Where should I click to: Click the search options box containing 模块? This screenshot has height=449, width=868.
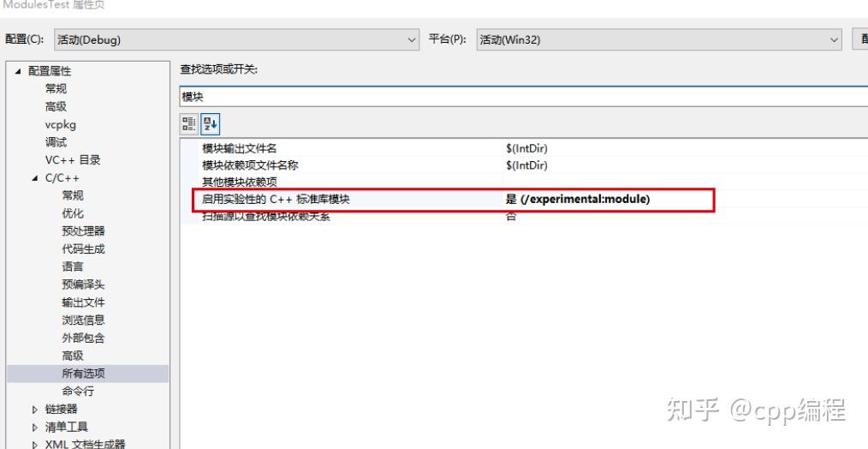click(x=524, y=97)
